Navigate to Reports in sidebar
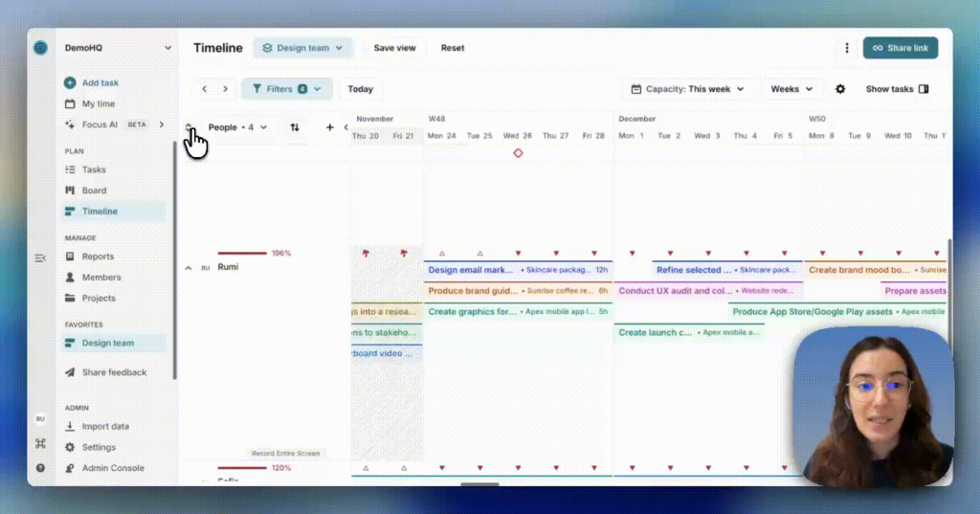Image resolution: width=980 pixels, height=514 pixels. 98,257
